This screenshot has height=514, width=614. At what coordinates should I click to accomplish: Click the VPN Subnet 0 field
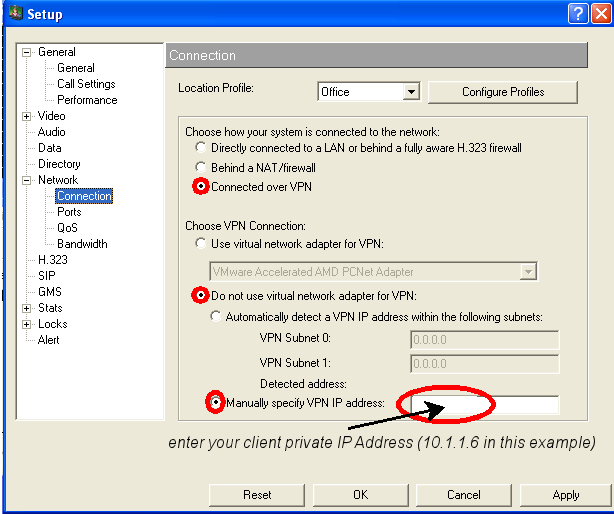[x=485, y=339]
